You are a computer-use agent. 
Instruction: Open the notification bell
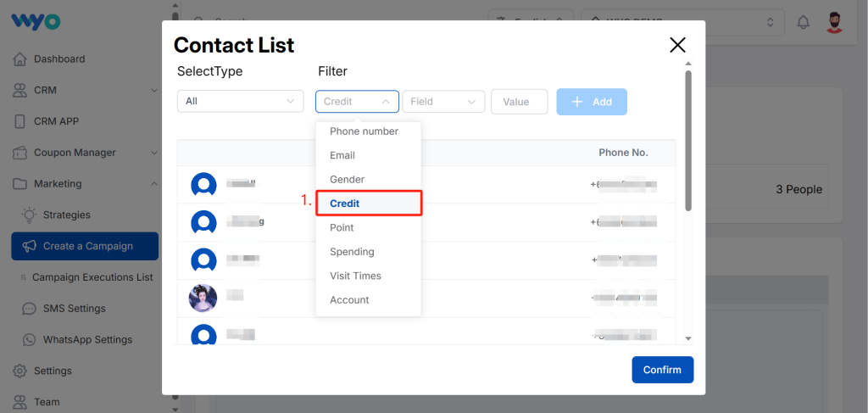click(x=803, y=22)
